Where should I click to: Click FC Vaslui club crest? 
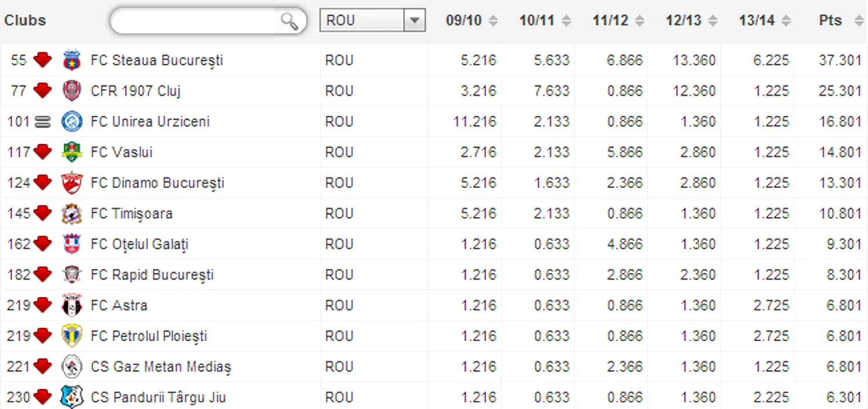pyautogui.click(x=71, y=152)
